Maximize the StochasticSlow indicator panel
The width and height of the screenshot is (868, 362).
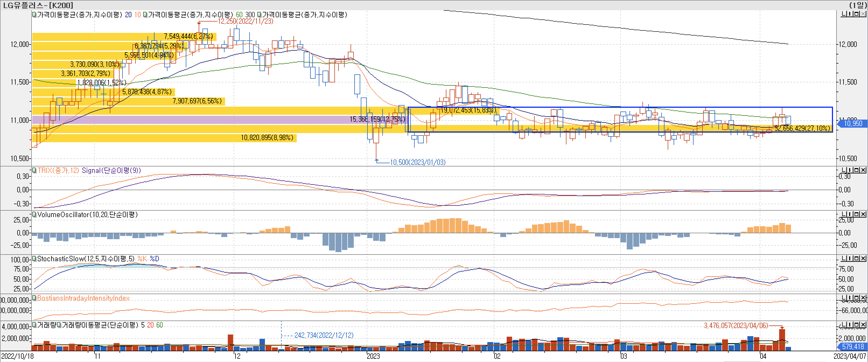(x=856, y=258)
